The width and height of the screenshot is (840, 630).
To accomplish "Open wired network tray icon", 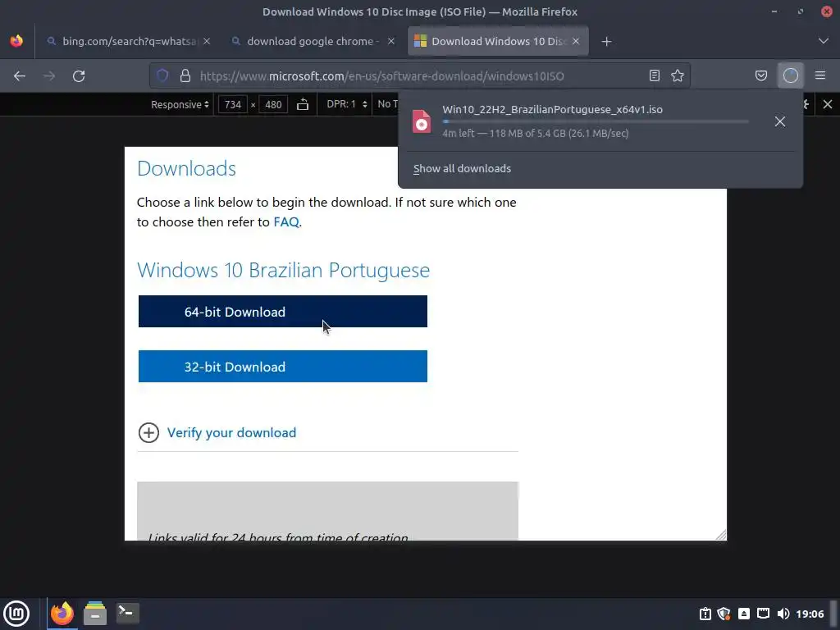I will (x=763, y=614).
